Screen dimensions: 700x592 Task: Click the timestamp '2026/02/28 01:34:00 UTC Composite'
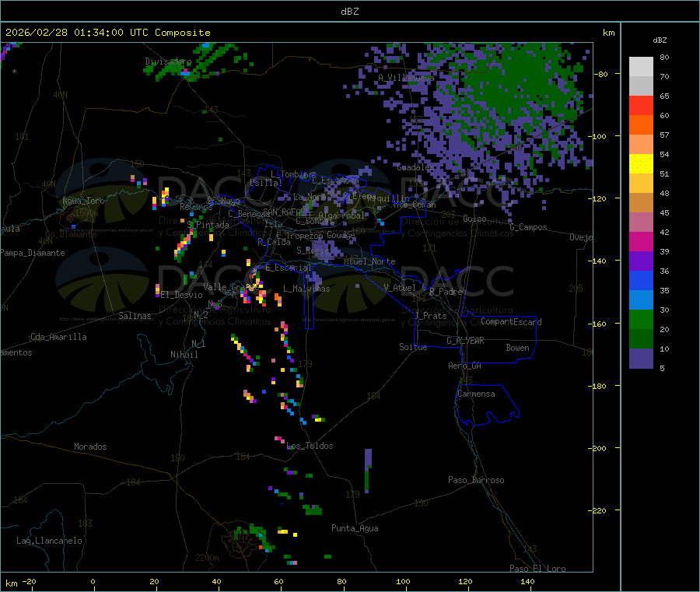click(107, 33)
